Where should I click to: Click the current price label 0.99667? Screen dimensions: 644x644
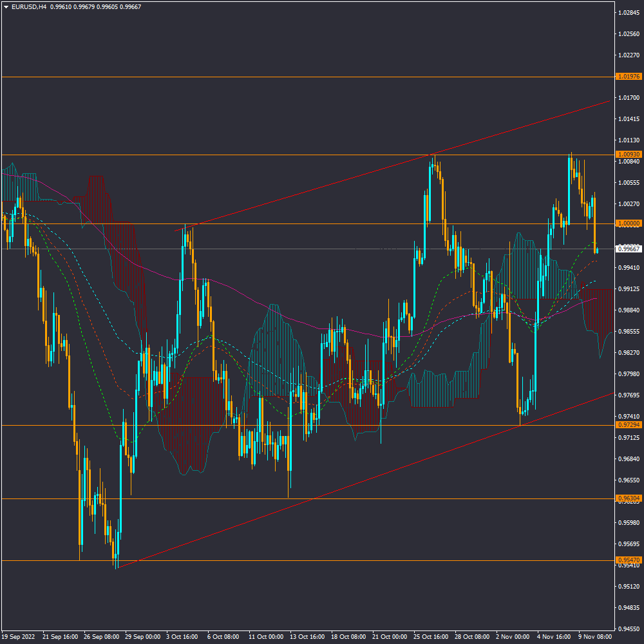pos(629,249)
